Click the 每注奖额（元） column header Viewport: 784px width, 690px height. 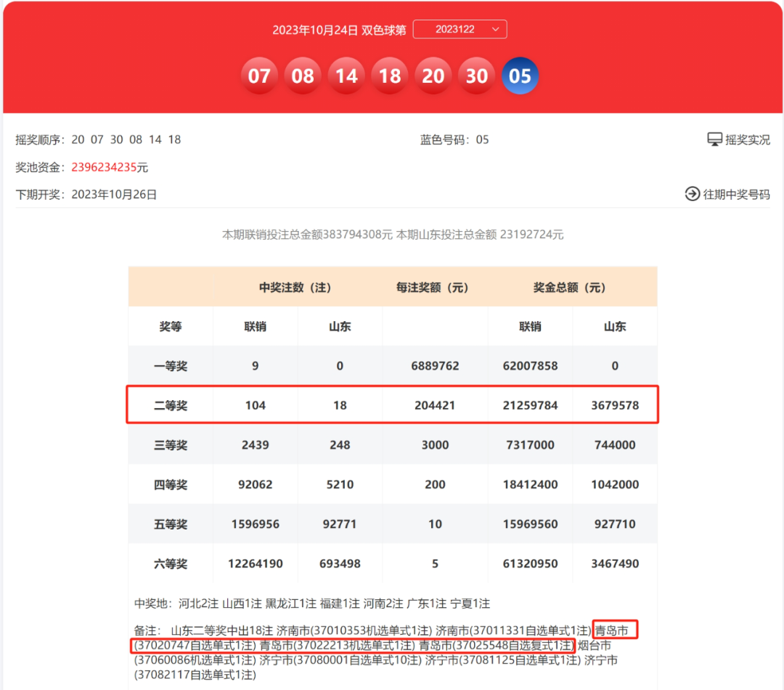434,288
